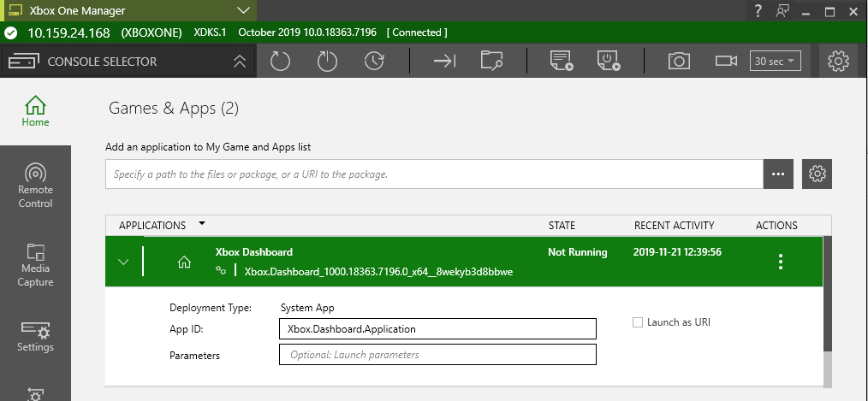
Task: Click the home icon in Xbox Dashboard row
Action: [x=184, y=262]
